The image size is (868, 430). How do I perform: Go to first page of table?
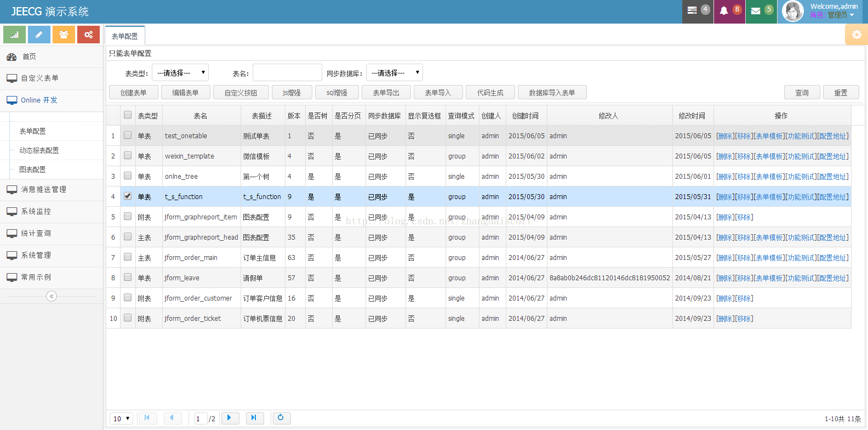tap(147, 418)
